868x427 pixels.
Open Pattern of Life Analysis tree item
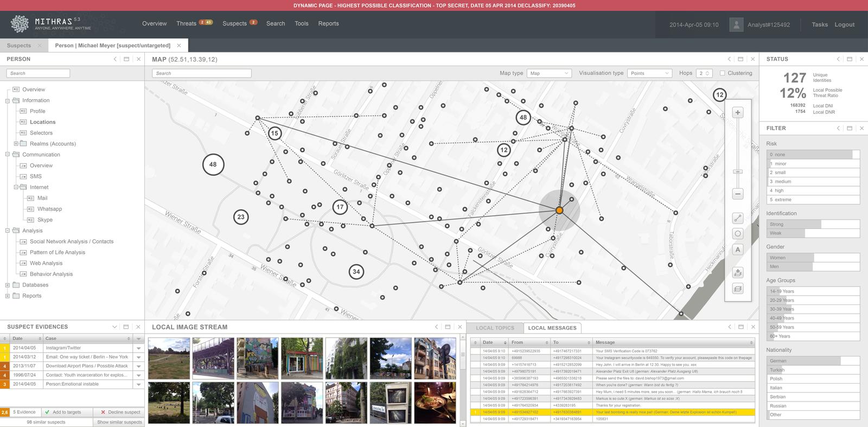pos(58,252)
